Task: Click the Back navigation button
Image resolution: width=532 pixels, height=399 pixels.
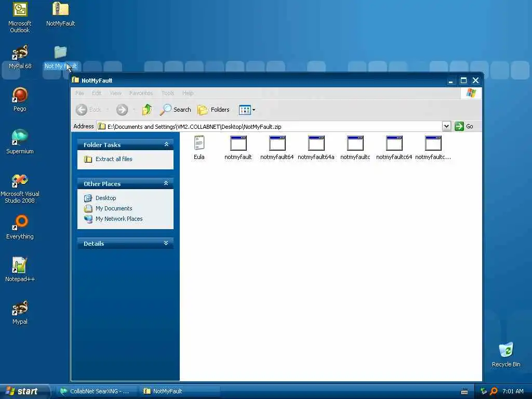Action: pos(88,110)
